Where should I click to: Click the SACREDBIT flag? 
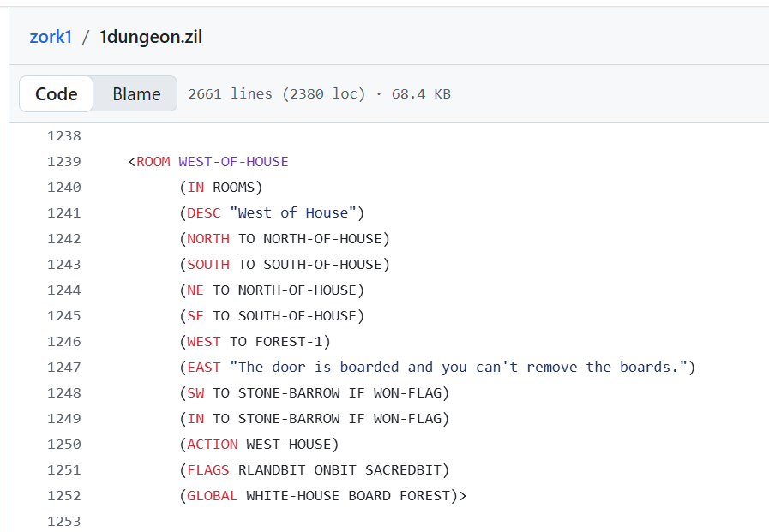click(x=403, y=470)
